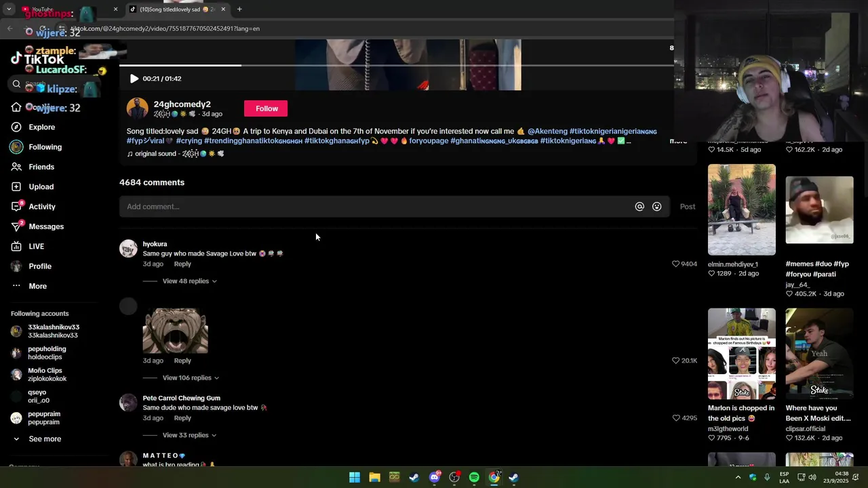Image resolution: width=868 pixels, height=488 pixels.
Task: Open Where have you Been X Moski video
Action: (x=819, y=354)
